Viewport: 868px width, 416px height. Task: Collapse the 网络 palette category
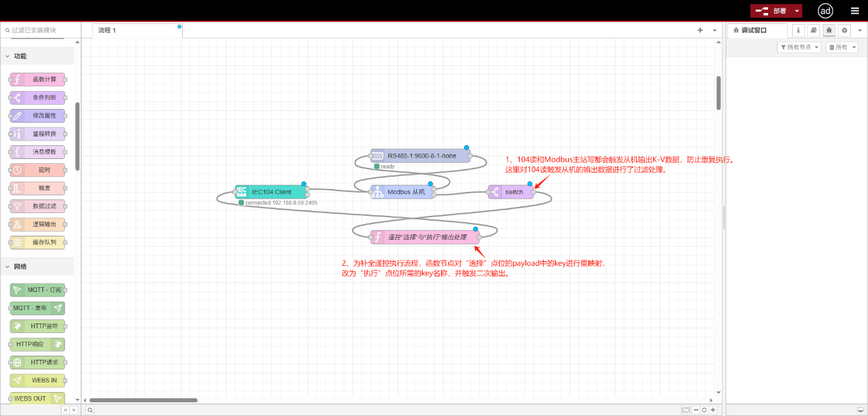(8, 267)
